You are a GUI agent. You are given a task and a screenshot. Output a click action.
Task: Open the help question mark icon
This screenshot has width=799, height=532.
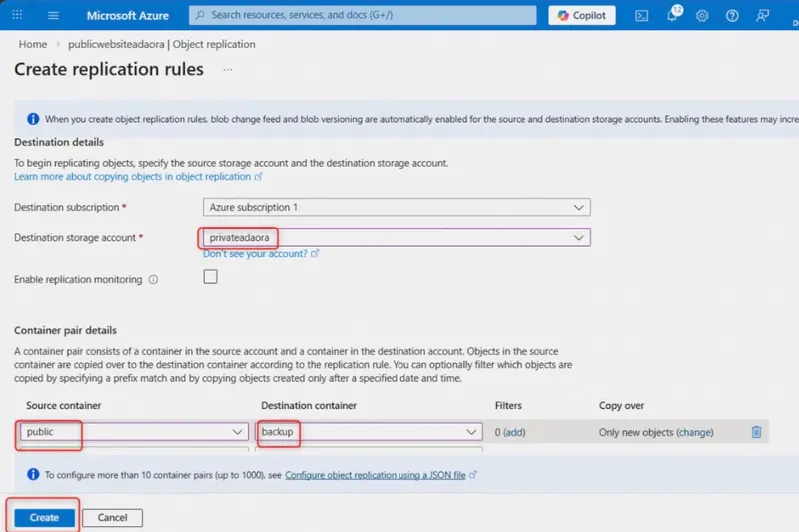pyautogui.click(x=732, y=16)
